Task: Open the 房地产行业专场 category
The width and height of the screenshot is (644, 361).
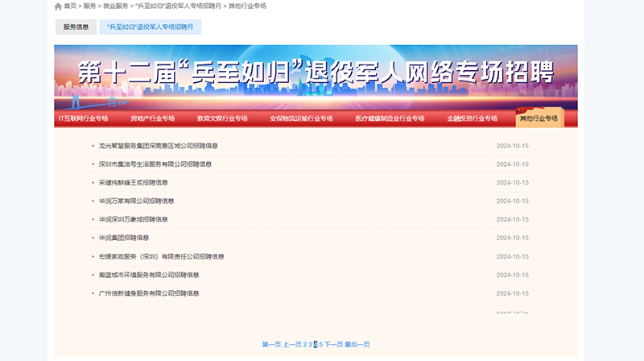Action: [152, 118]
